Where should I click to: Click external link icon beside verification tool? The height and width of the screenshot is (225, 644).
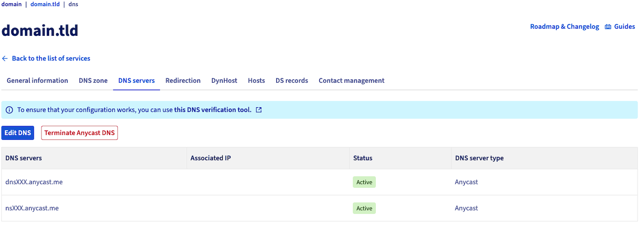pyautogui.click(x=259, y=110)
